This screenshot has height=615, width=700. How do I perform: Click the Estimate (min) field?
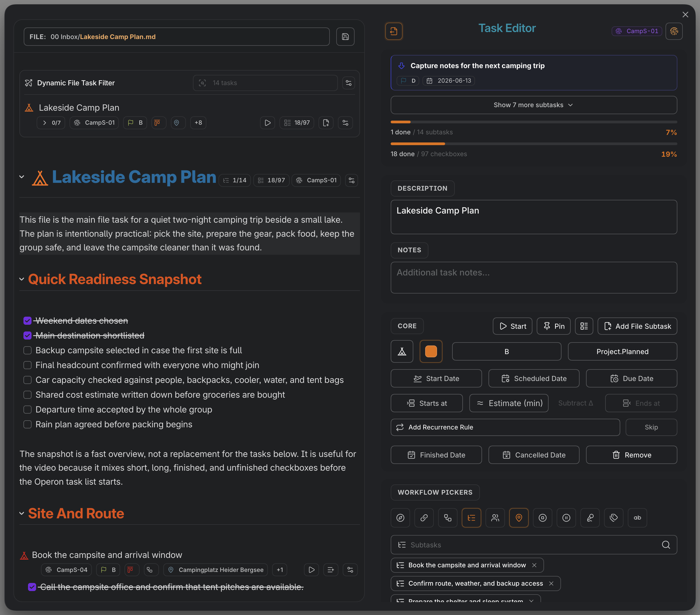click(x=508, y=403)
